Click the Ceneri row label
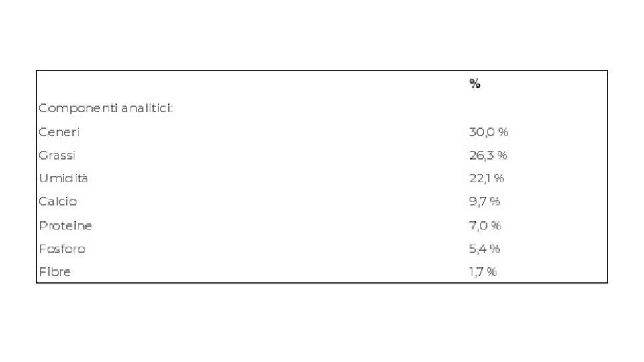The height and width of the screenshot is (362, 644). coord(59,132)
